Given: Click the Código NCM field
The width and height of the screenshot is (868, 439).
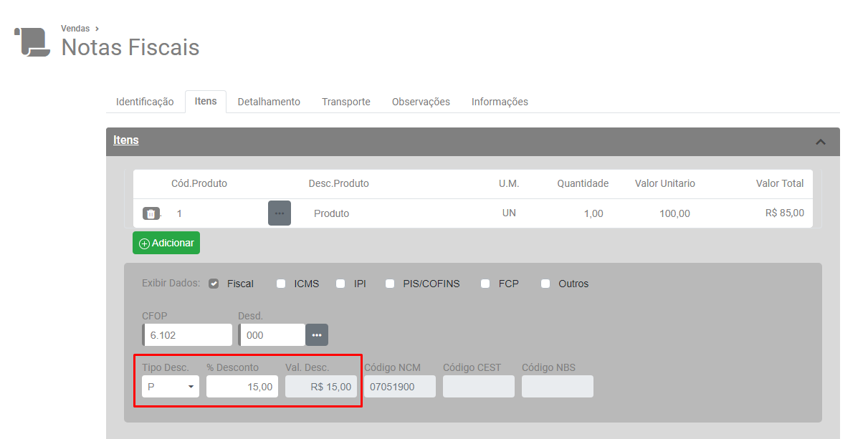Looking at the screenshot, I should [x=399, y=387].
